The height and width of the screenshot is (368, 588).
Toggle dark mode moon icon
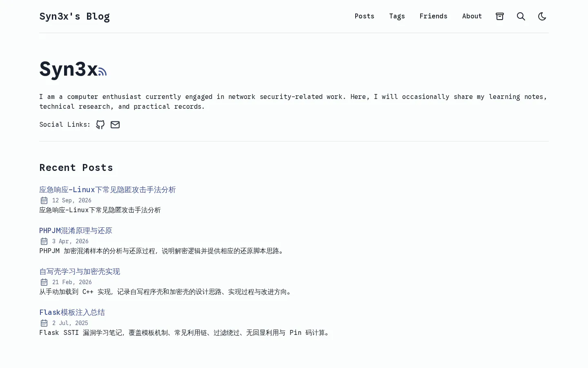[542, 16]
